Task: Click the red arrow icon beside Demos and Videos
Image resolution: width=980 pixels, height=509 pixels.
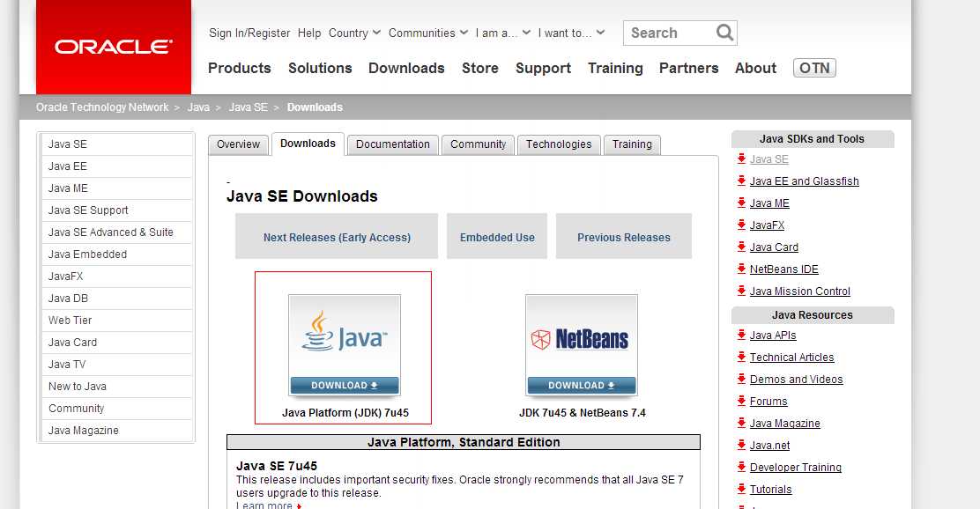Action: pos(741,379)
